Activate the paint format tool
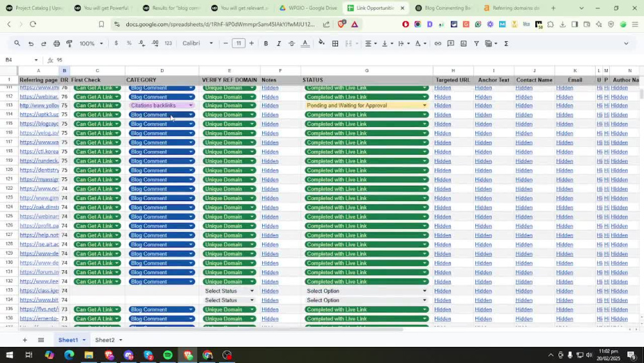Image resolution: width=644 pixels, height=363 pixels. (70, 43)
